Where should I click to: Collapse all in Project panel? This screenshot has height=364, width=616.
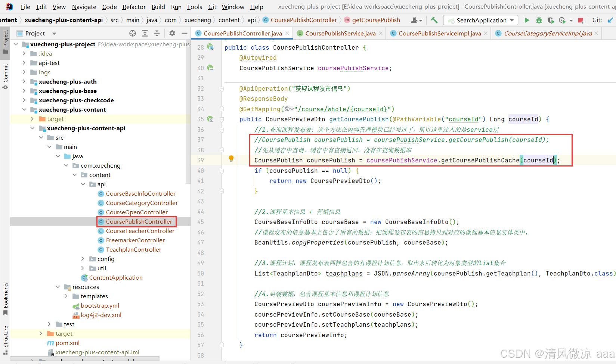157,33
